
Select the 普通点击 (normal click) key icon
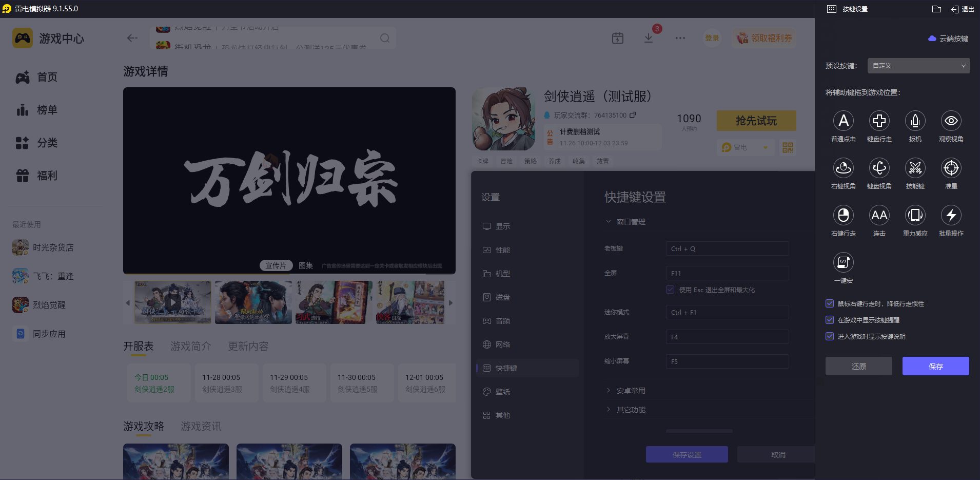click(x=843, y=122)
